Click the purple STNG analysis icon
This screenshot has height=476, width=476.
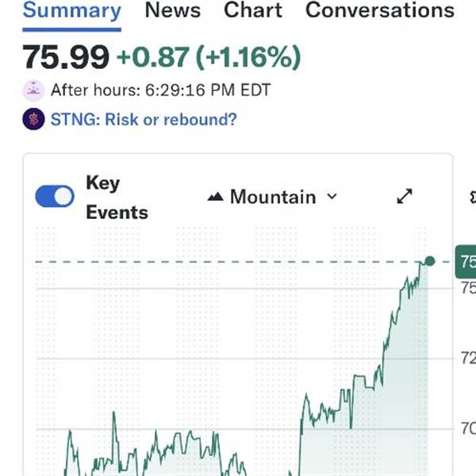click(x=33, y=120)
